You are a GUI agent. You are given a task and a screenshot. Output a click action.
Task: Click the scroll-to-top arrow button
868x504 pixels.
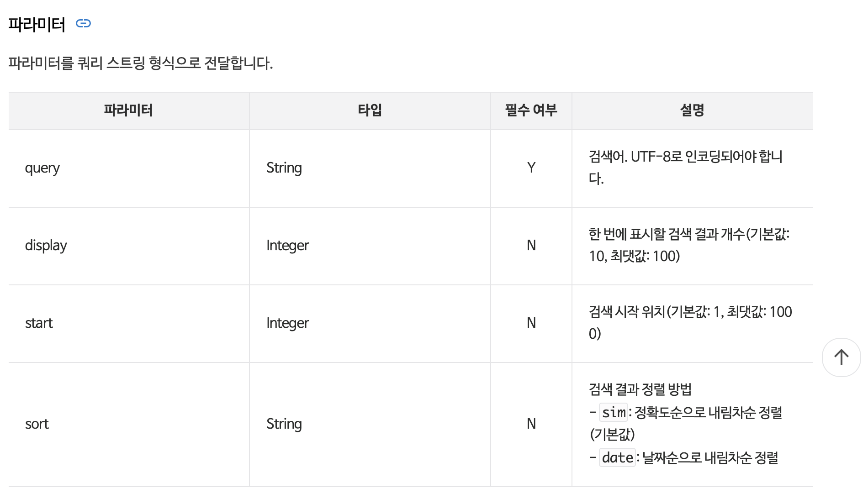pyautogui.click(x=841, y=357)
